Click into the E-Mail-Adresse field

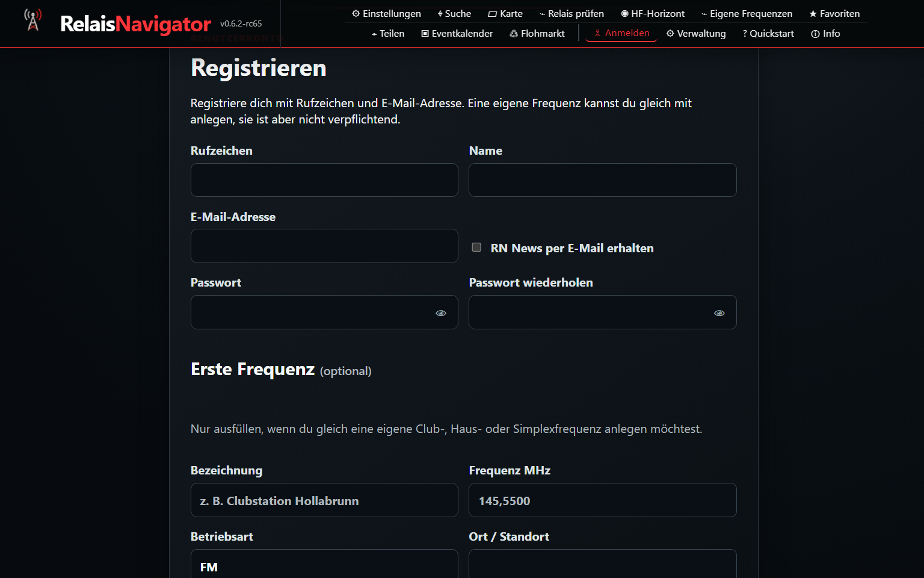click(x=324, y=246)
